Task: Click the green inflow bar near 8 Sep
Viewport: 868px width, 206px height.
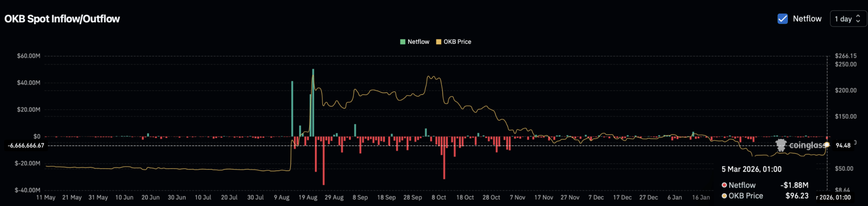Action: click(355, 130)
